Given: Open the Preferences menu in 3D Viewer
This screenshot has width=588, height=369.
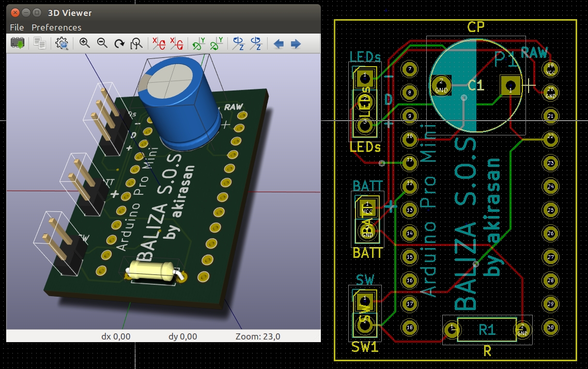Looking at the screenshot, I should coord(56,27).
